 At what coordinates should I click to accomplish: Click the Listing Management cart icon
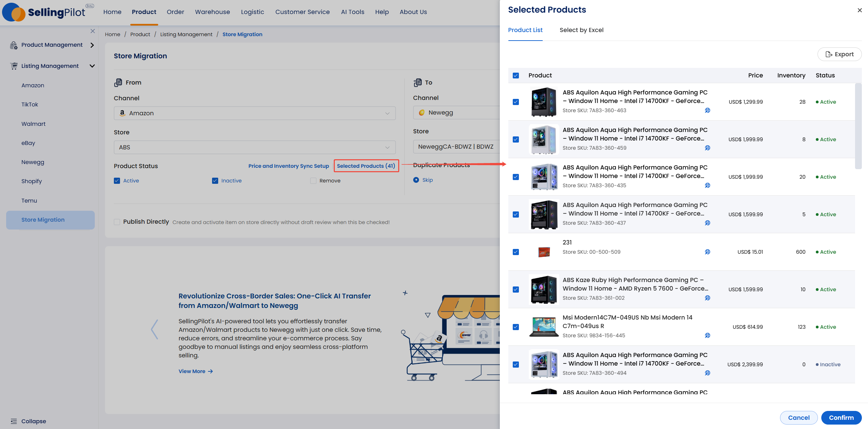point(14,66)
